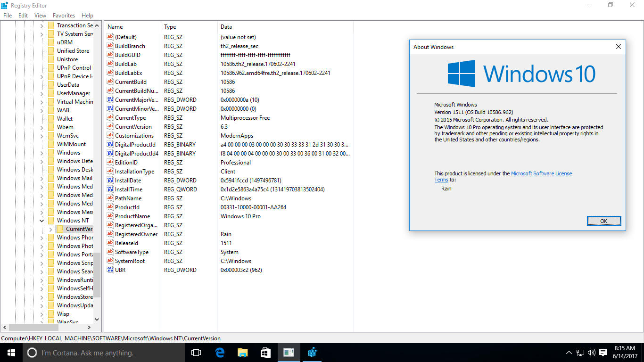Click the DWORD icon beside UBR
The height and width of the screenshot is (362, 644).
pos(111,270)
